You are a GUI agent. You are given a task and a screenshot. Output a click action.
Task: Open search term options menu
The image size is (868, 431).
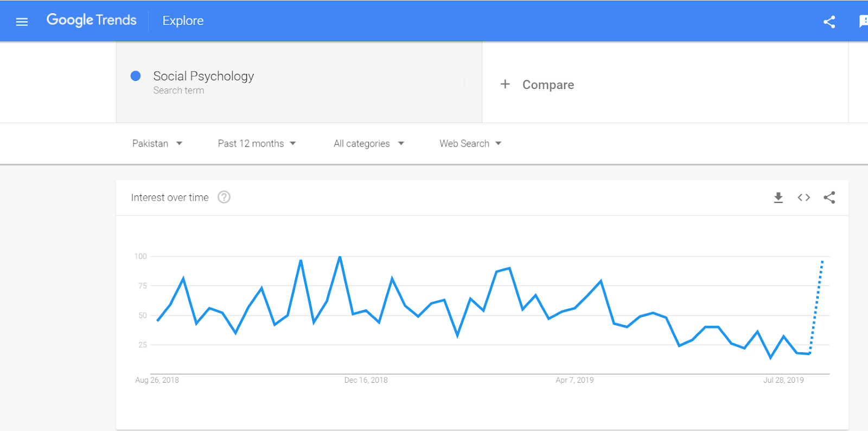[x=464, y=81]
